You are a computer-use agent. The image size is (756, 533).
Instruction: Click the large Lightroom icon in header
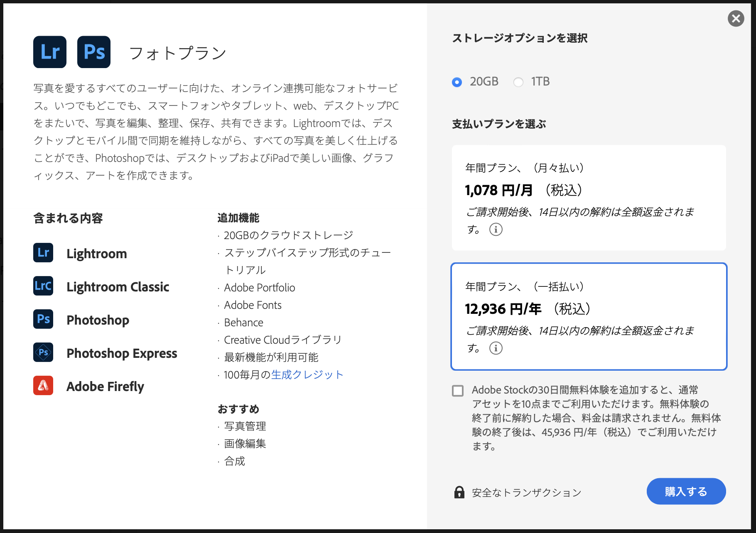pyautogui.click(x=50, y=52)
